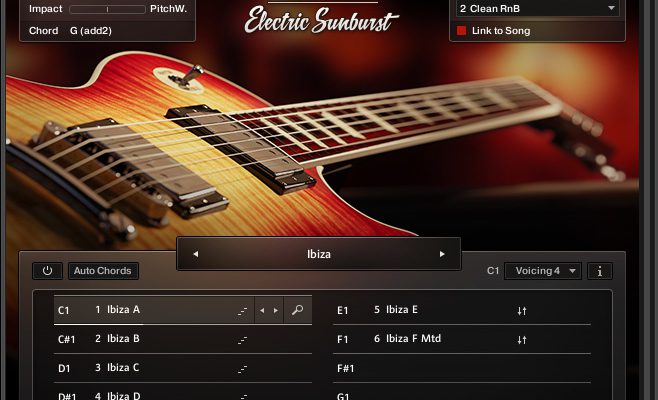Click rhythm icon on Ibiza B row
This screenshot has width=658, height=400.
click(x=242, y=340)
